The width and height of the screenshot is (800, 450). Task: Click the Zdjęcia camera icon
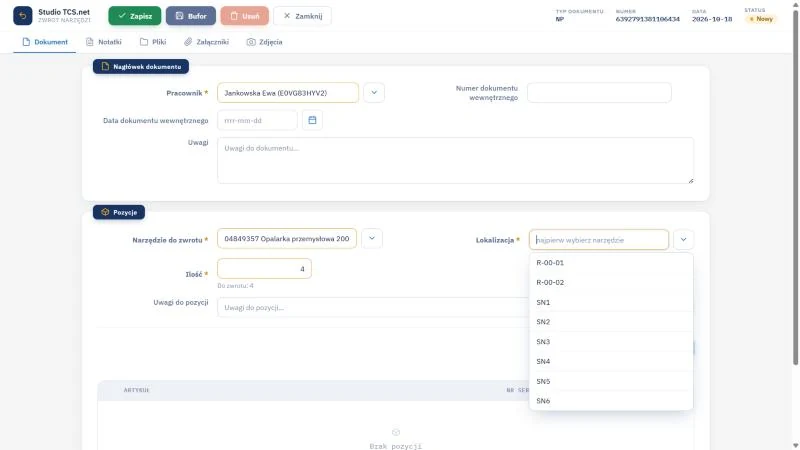pos(251,42)
